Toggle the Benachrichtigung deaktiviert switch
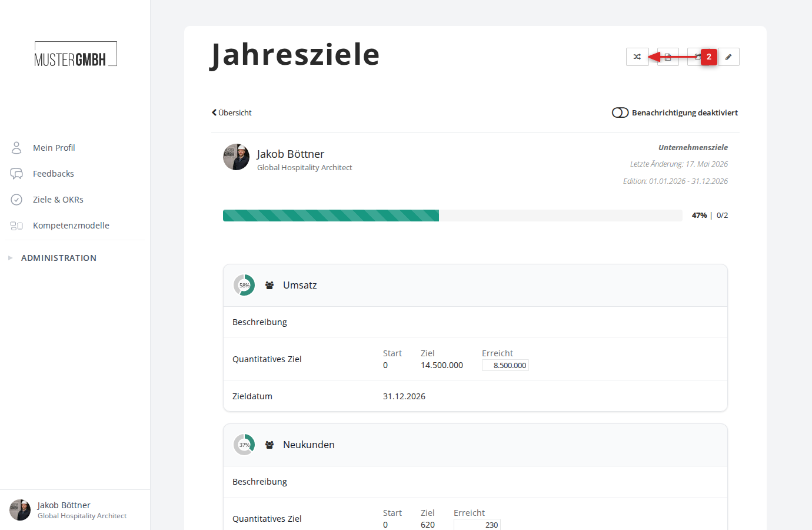The height and width of the screenshot is (530, 812). [620, 112]
